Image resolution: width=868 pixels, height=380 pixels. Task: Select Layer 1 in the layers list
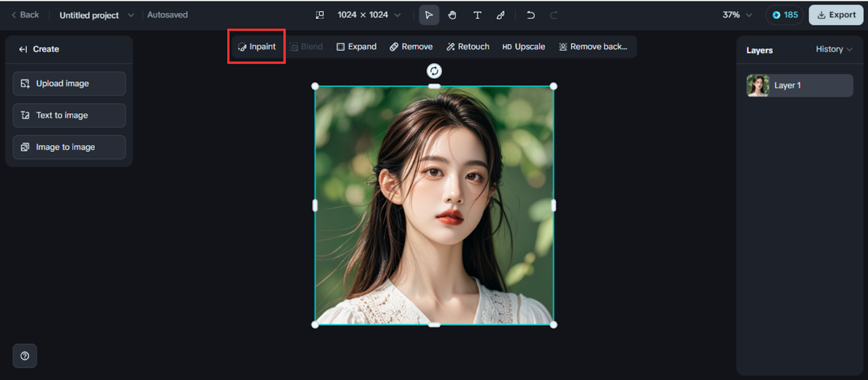tap(800, 85)
